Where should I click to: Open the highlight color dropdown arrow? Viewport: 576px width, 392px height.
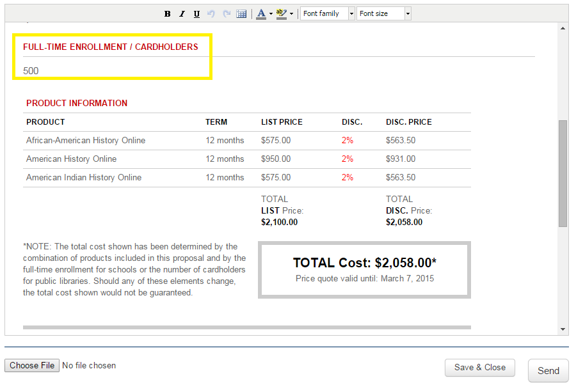point(292,14)
